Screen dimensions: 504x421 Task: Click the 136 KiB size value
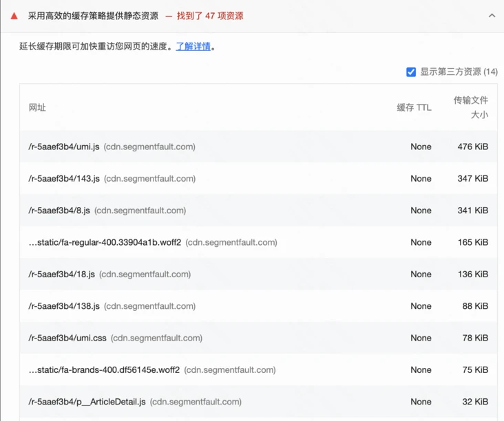473,274
